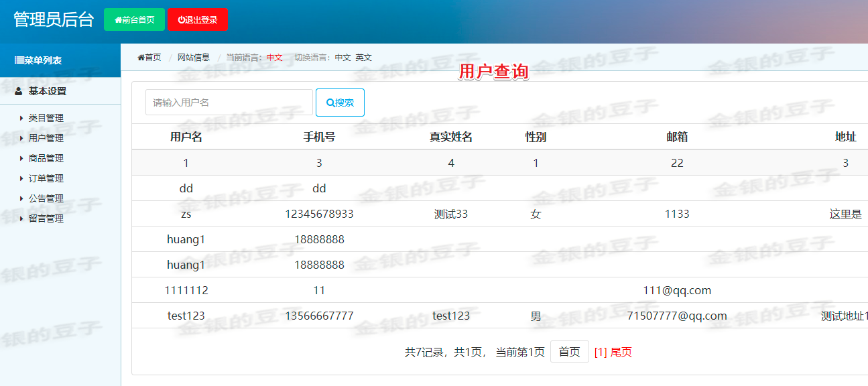Screen dimensions: 868x386
Task: Select gender cell 男
Action: 536,316
